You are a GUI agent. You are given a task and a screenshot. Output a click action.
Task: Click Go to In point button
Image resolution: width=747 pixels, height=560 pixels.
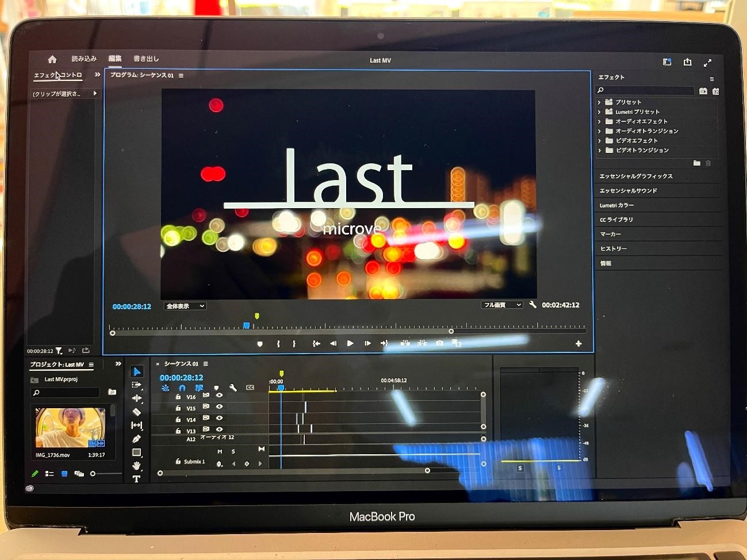(x=316, y=343)
